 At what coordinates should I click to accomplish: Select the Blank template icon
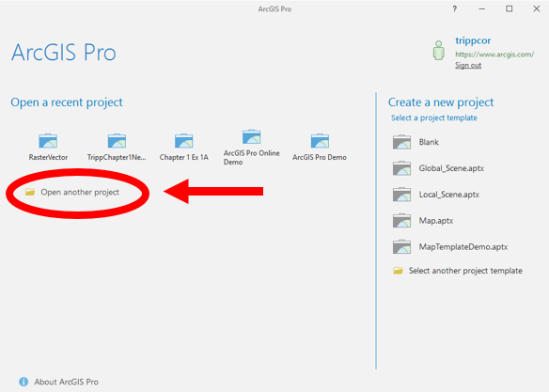[401, 142]
